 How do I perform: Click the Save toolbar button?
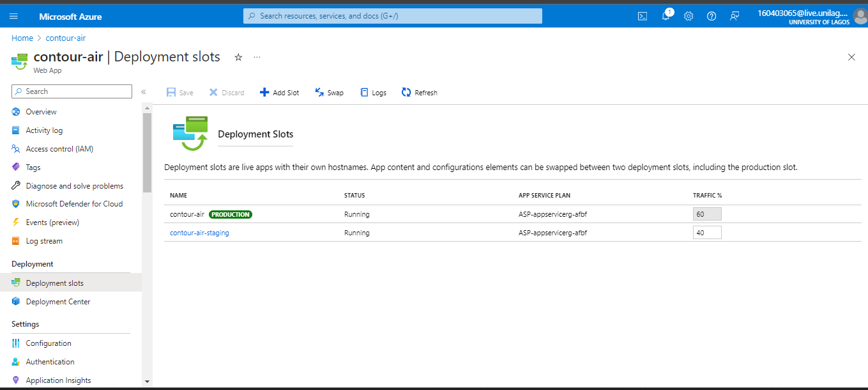coord(180,93)
